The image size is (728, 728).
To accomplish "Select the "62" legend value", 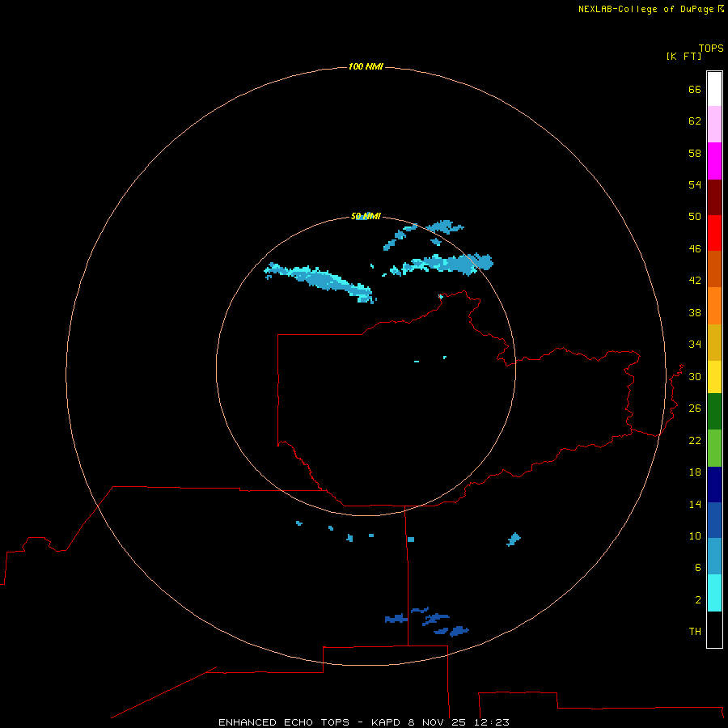I will [x=695, y=121].
